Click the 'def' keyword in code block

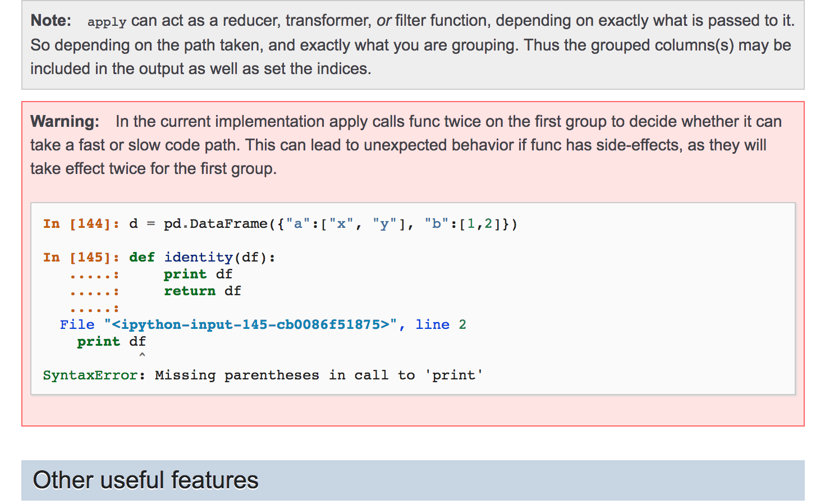tap(142, 258)
